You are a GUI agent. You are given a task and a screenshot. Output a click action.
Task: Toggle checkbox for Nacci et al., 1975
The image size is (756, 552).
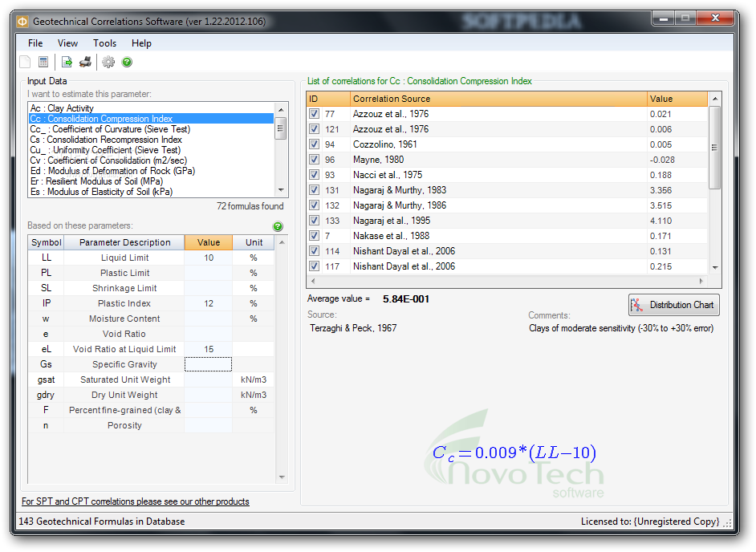click(315, 175)
